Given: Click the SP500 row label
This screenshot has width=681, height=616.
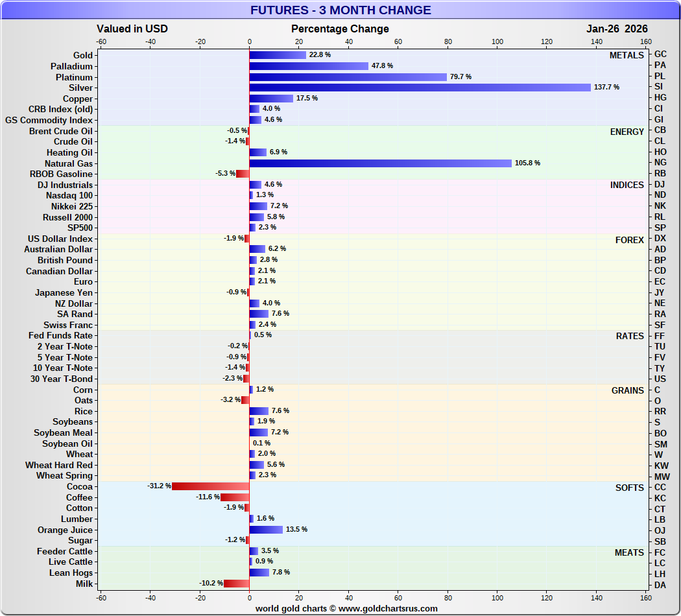Looking at the screenshot, I should (x=80, y=228).
